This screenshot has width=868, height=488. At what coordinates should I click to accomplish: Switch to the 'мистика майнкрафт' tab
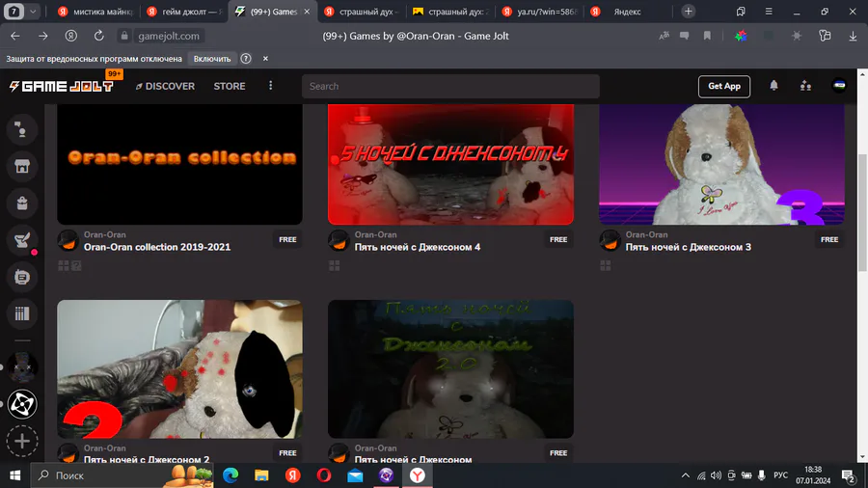(95, 12)
